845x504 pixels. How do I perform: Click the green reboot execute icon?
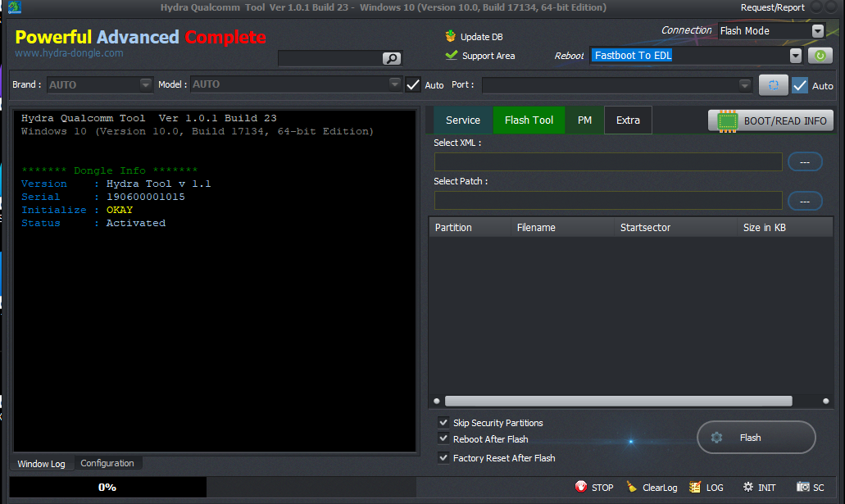click(x=820, y=56)
